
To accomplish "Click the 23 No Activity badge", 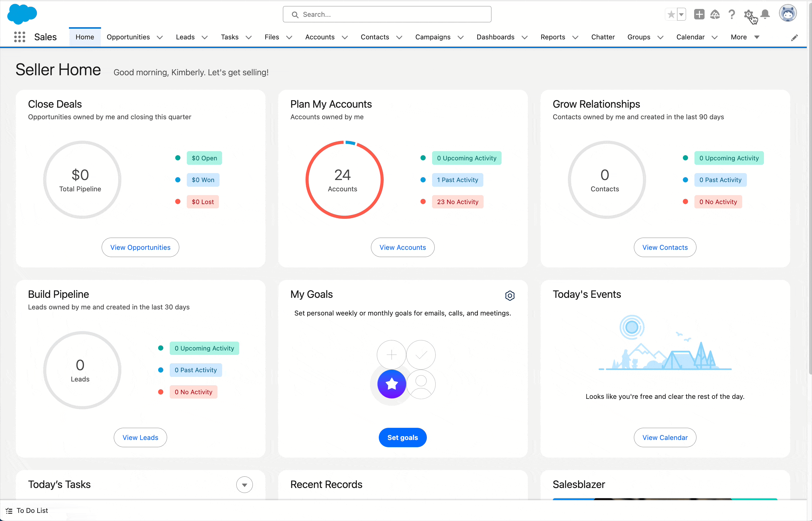I will (458, 202).
